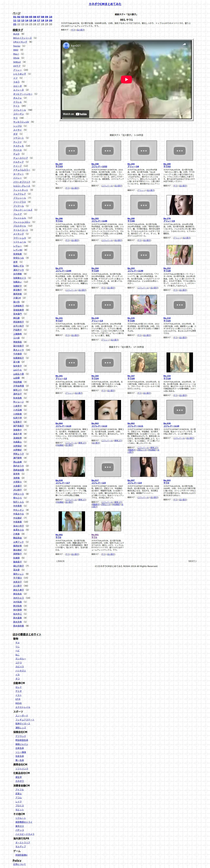Go to page 10 in pagination

tap(51, 17)
